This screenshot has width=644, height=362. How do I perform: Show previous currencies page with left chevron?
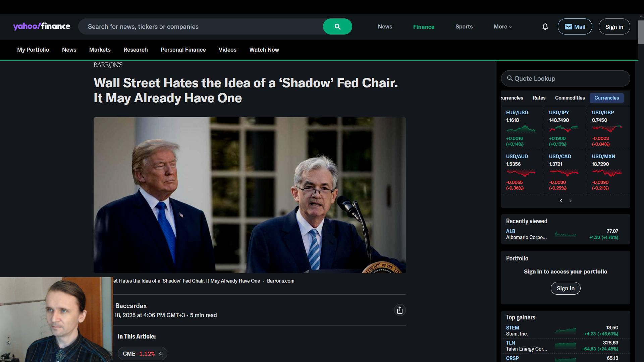tap(561, 200)
